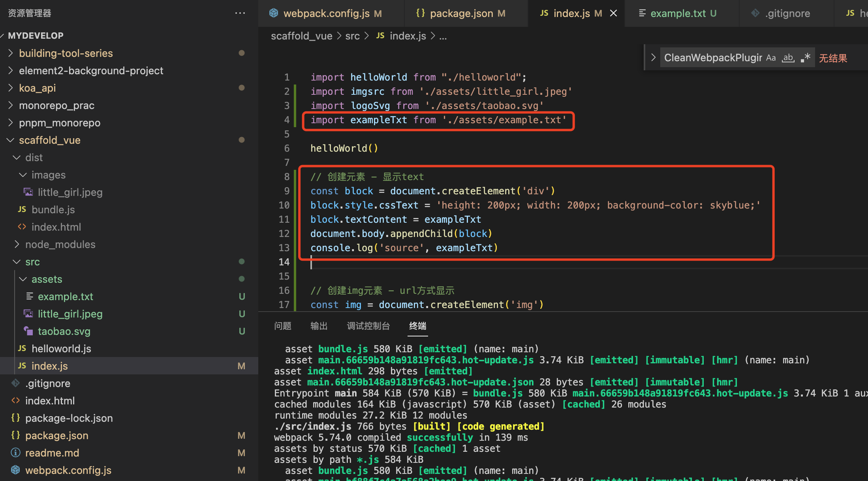Switch to .gitignore tab
868x481 pixels.
[x=787, y=13]
